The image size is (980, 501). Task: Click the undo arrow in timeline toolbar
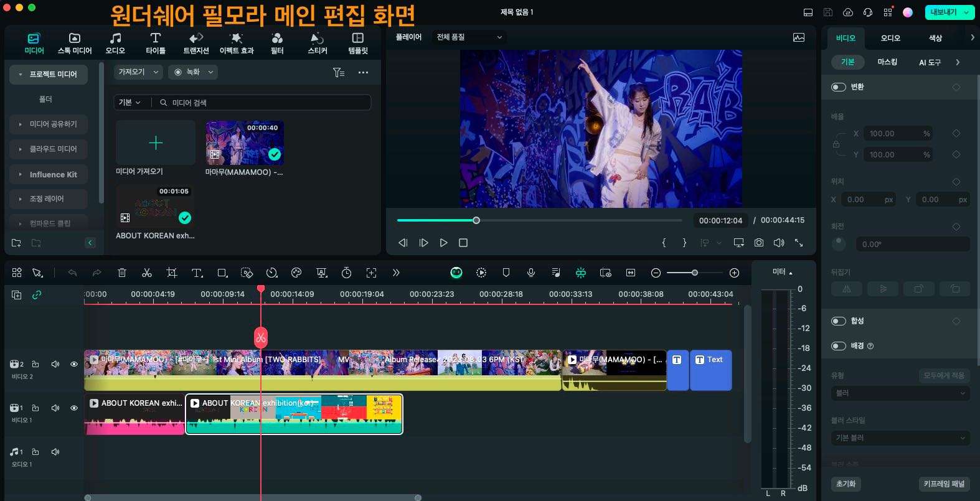click(72, 273)
